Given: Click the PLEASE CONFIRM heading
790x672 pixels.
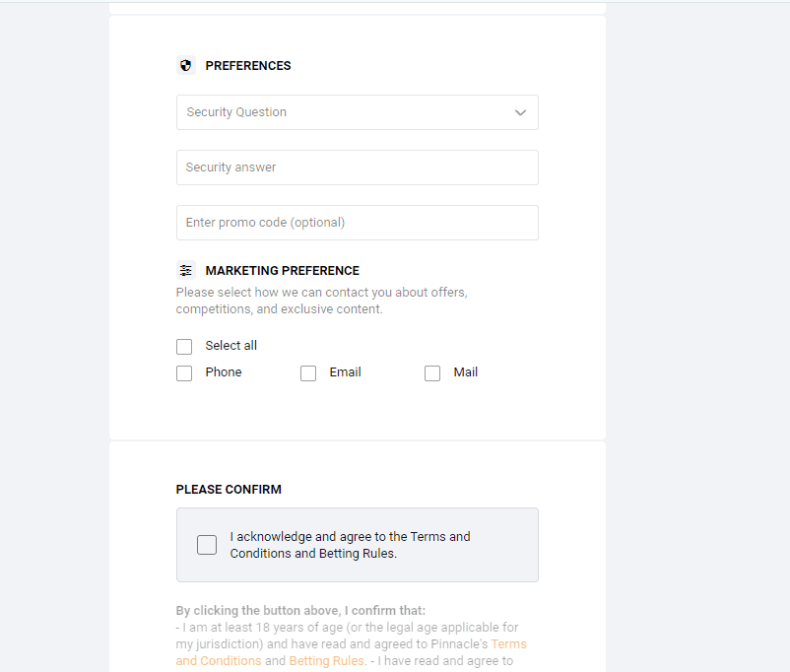Looking at the screenshot, I should tap(229, 490).
